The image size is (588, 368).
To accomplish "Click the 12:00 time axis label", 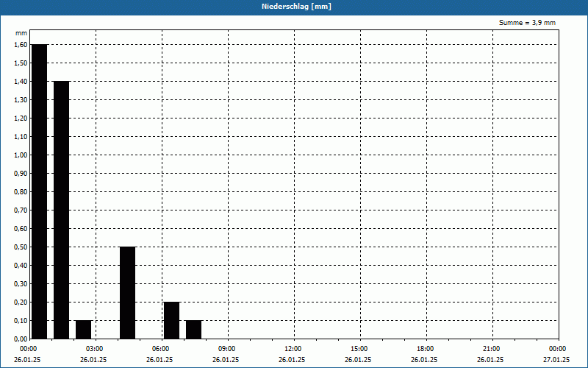I will pos(293,349).
